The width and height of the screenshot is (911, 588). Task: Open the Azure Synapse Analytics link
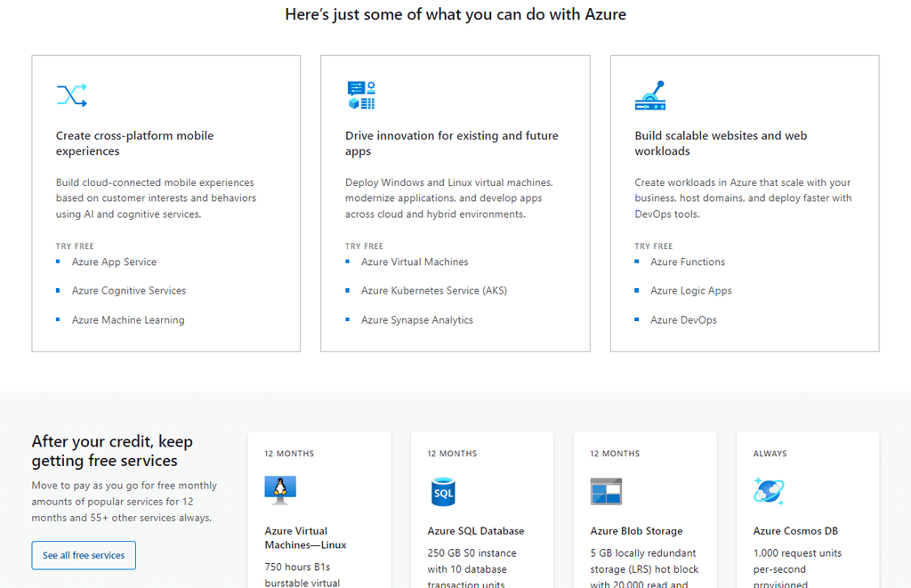tap(417, 320)
